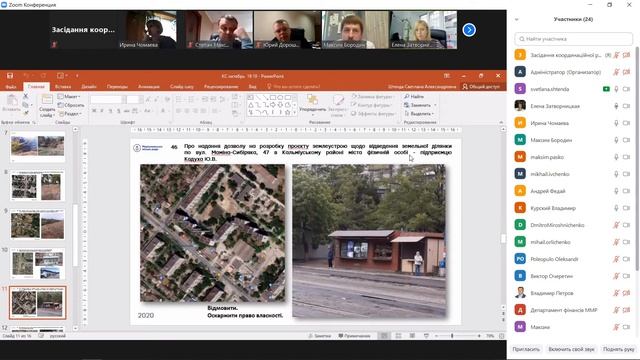Viewport: 640px width, 360px height.
Task: Click the Slideshow view icon in status bar
Action: pos(426,336)
